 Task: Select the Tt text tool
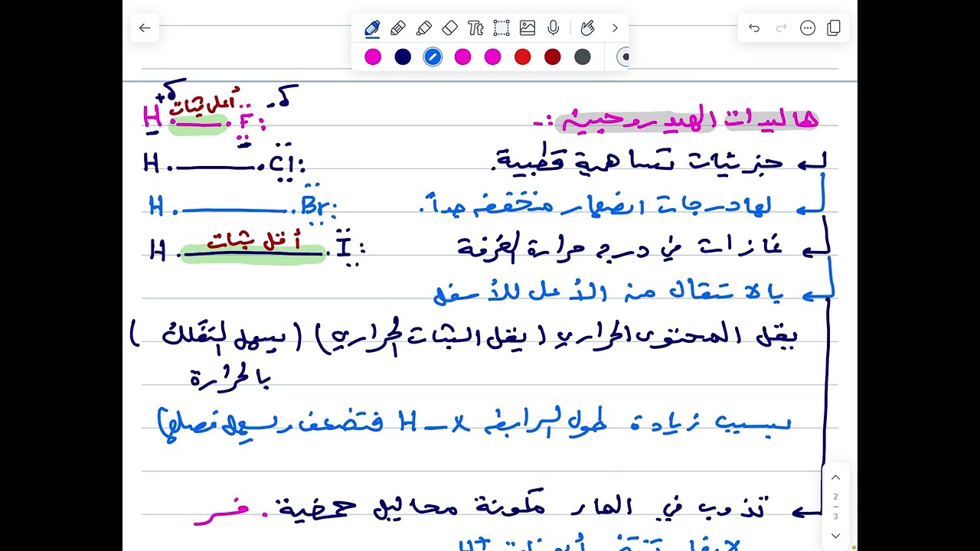coord(475,28)
